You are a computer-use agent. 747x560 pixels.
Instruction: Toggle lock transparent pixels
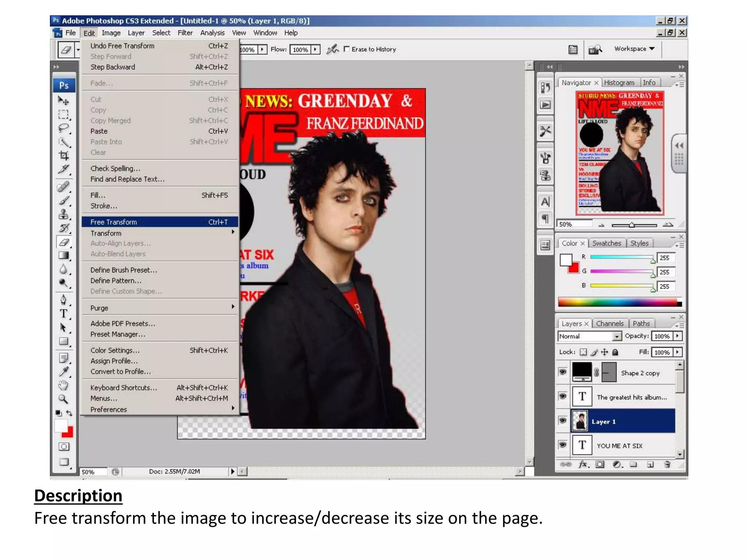[583, 352]
